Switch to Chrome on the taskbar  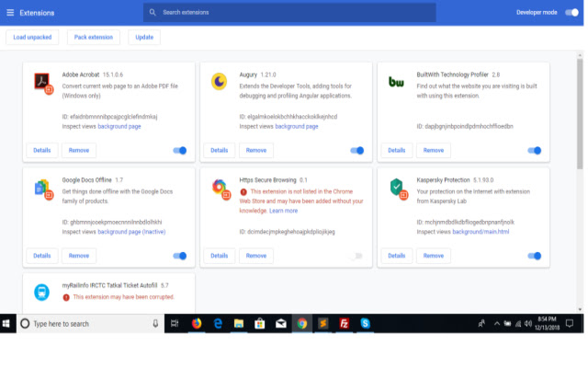(302, 323)
